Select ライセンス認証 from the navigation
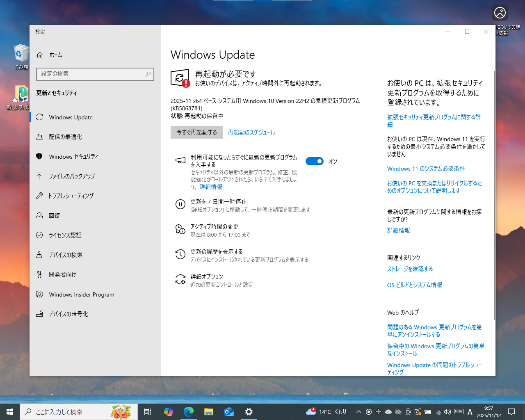This screenshot has width=525, height=420. pyautogui.click(x=65, y=235)
